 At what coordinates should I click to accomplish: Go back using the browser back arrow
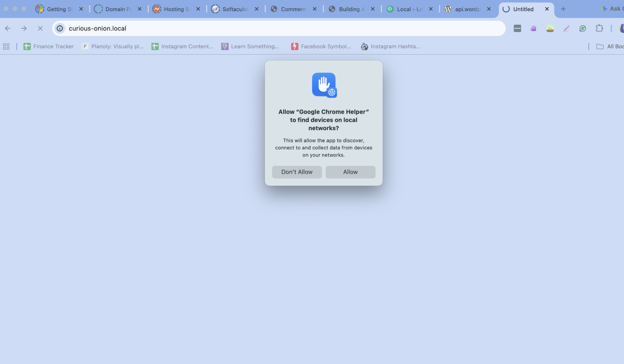click(x=8, y=28)
